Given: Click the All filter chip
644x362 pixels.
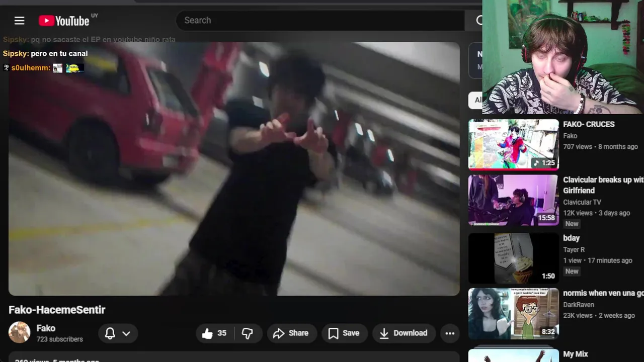Looking at the screenshot, I should click(476, 100).
